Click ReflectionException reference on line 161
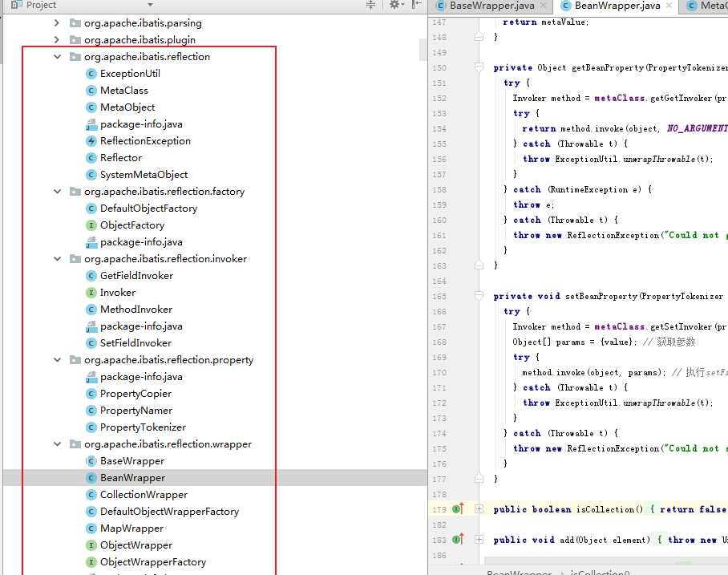Screen dimensions: 728x575 coord(613,235)
